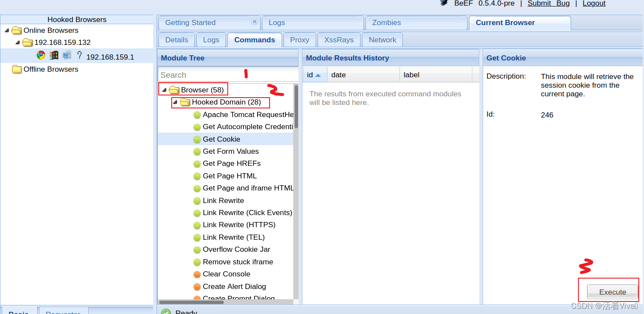Click green dot beside Get Page HREFs
Viewport: 644px width, 314px height.
point(197,164)
